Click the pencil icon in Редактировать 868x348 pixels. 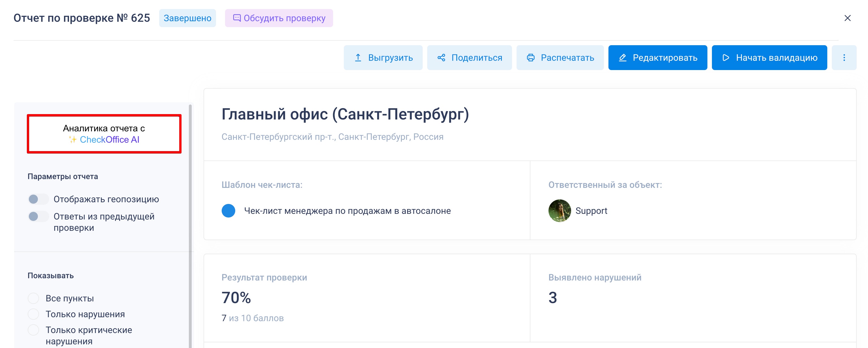tap(622, 58)
